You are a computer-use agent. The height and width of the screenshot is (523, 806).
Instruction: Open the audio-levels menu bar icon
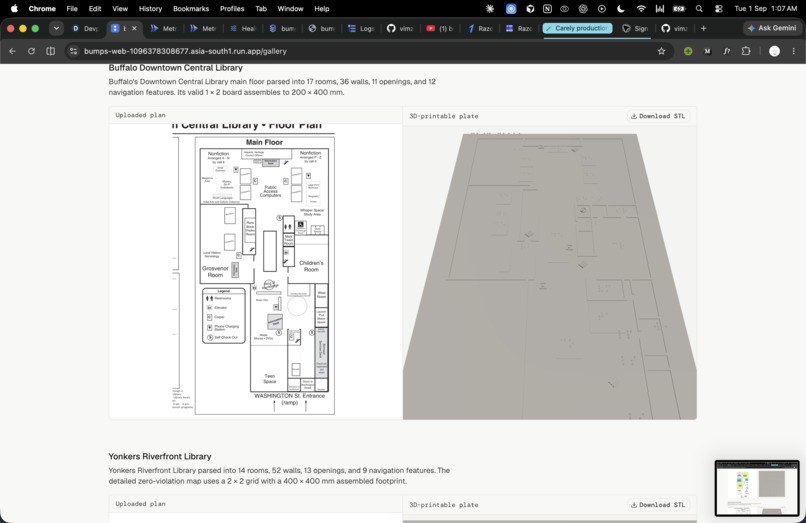[660, 8]
